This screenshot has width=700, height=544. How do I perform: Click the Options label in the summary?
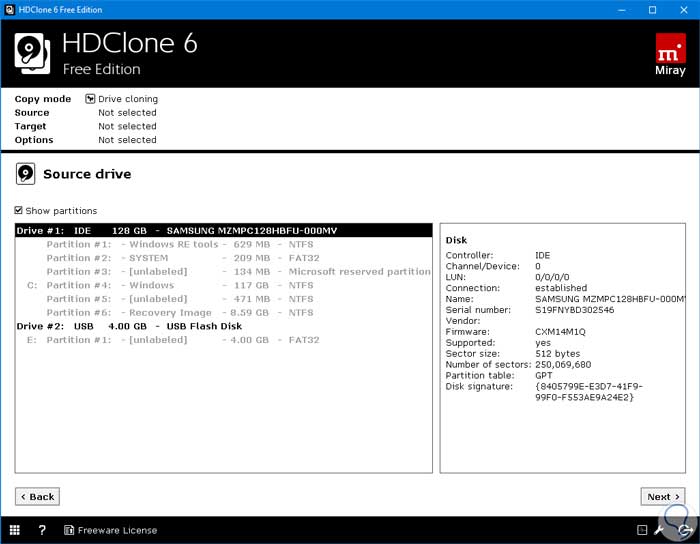pos(34,140)
